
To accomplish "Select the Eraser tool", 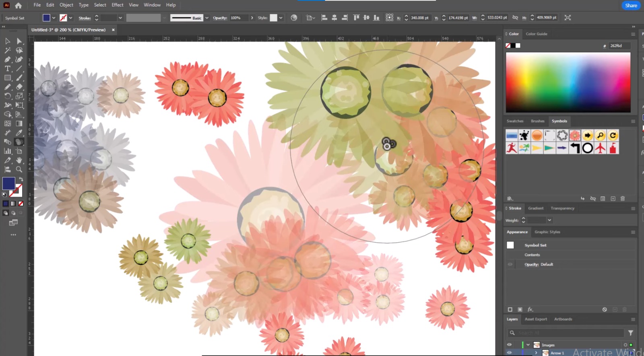I will [x=19, y=87].
